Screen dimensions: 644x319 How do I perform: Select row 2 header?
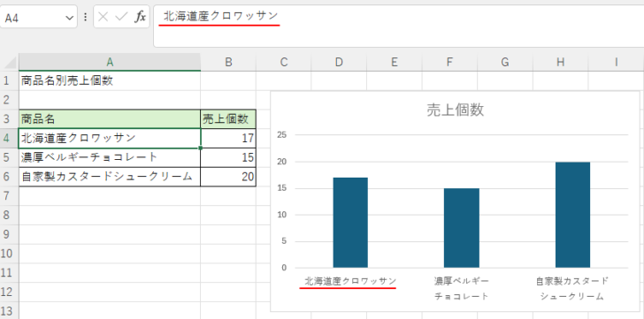coord(9,100)
